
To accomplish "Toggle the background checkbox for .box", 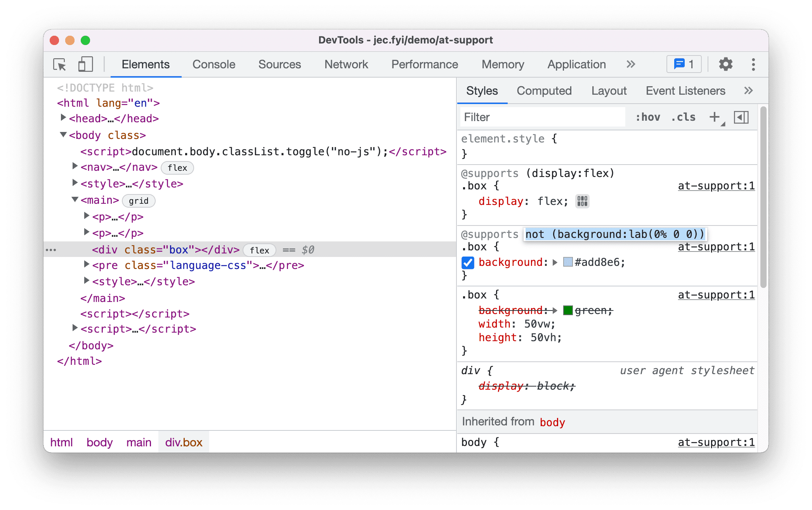I will pos(468,262).
